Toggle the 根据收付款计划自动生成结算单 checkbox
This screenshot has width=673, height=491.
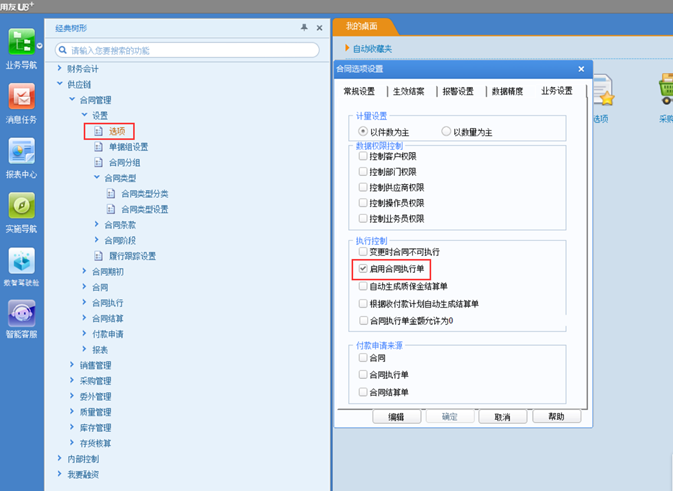363,303
